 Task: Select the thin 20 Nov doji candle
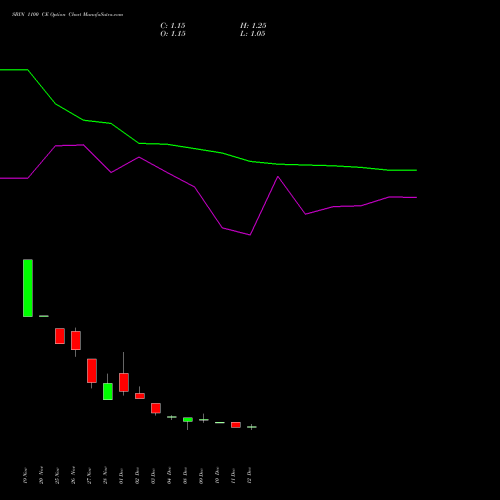[44, 316]
